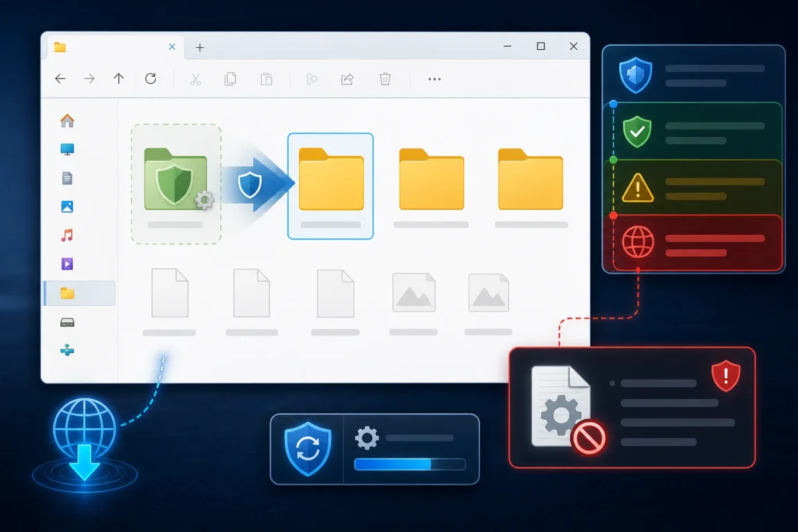Select the green shield-protected folder
Image resolution: width=798 pixels, height=532 pixels.
coord(176,184)
